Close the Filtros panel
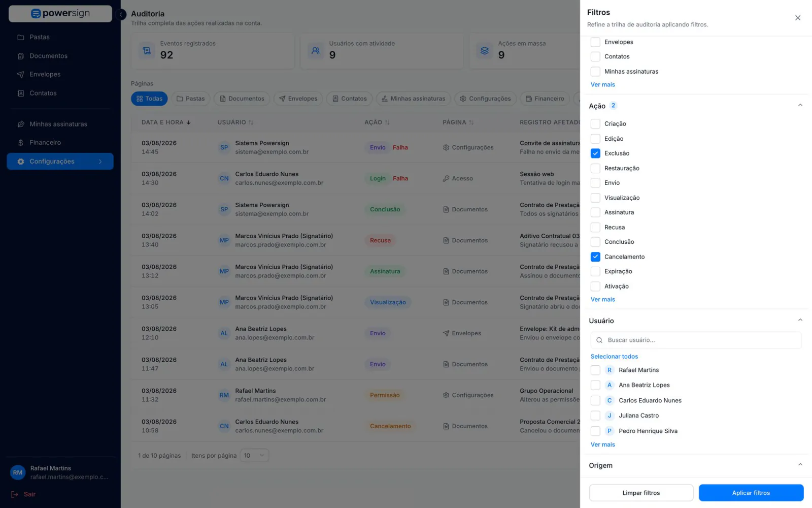The height and width of the screenshot is (508, 812). [x=798, y=18]
